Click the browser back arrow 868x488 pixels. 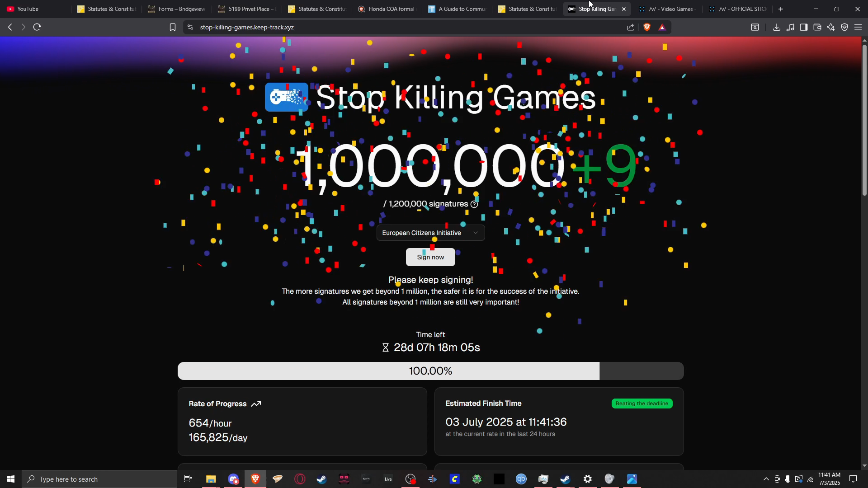pos(10,27)
